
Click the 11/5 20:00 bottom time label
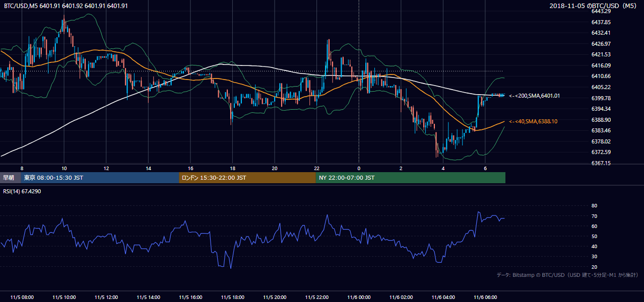coord(275,297)
